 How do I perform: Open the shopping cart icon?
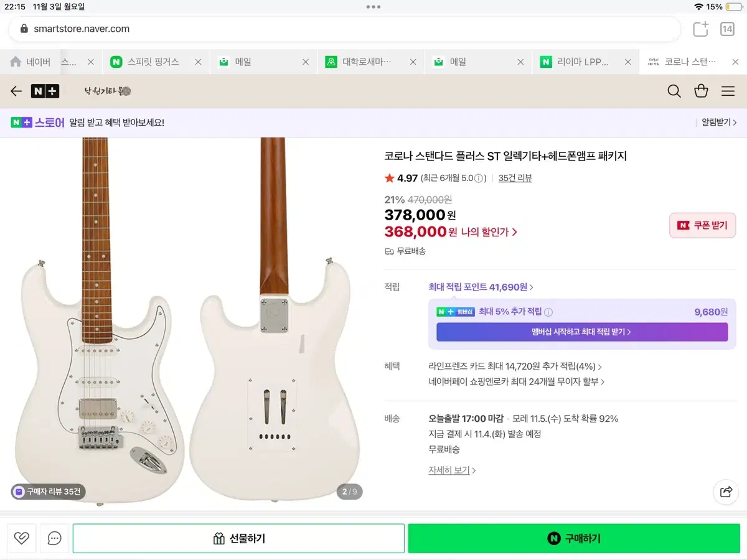(x=701, y=91)
